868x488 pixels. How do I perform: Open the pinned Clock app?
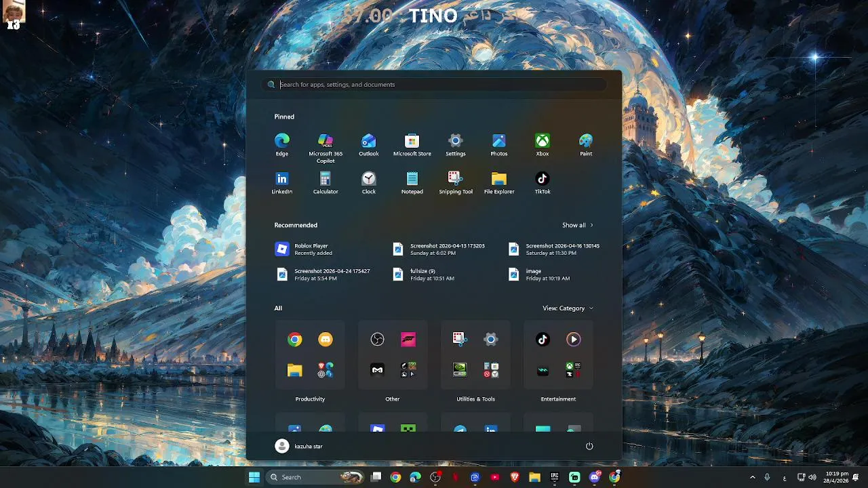point(368,183)
